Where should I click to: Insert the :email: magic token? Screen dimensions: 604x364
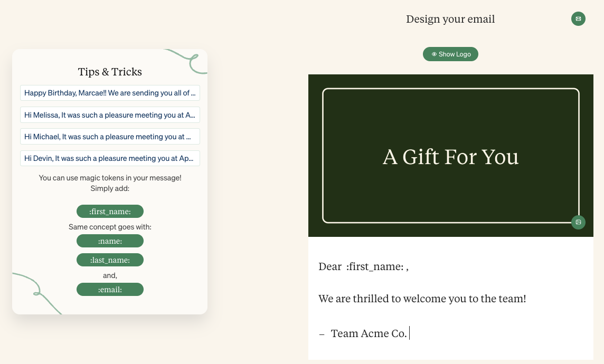click(110, 289)
